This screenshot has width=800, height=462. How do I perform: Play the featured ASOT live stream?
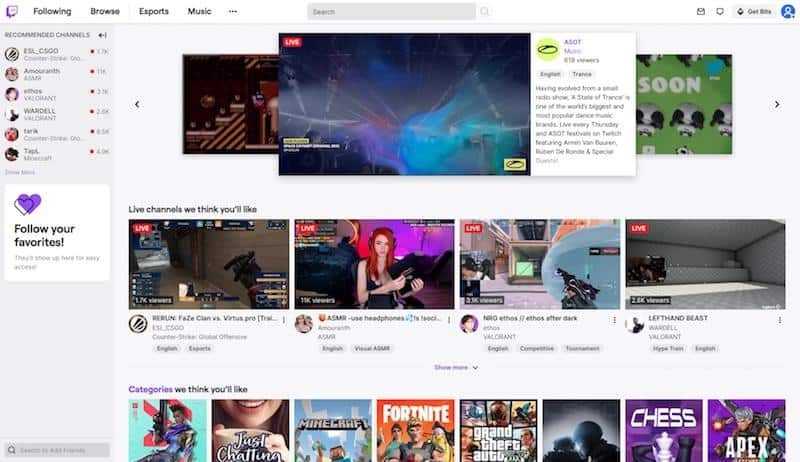(x=405, y=105)
